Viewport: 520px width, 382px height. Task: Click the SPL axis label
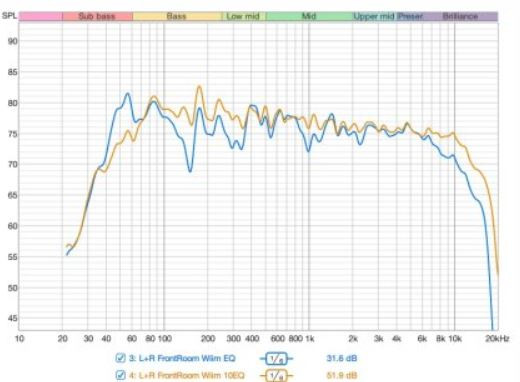[x=9, y=16]
